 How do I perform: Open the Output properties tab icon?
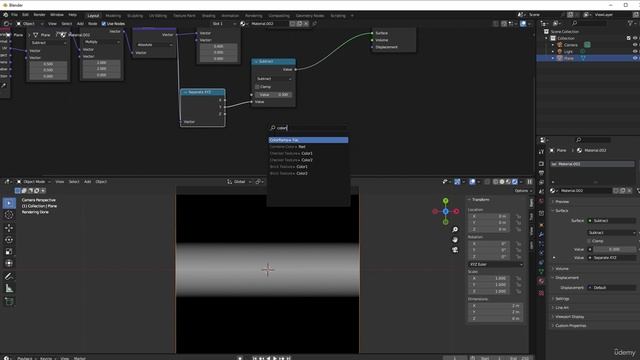point(541,173)
